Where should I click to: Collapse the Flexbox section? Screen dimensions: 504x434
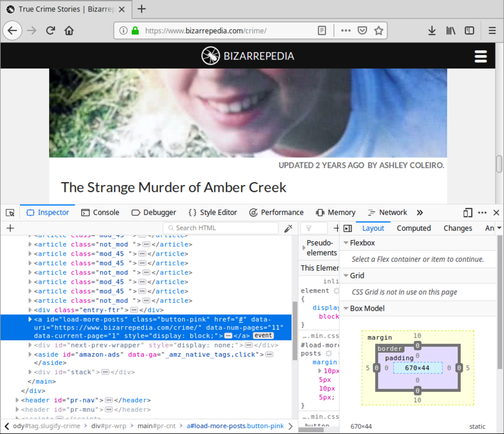(x=346, y=243)
